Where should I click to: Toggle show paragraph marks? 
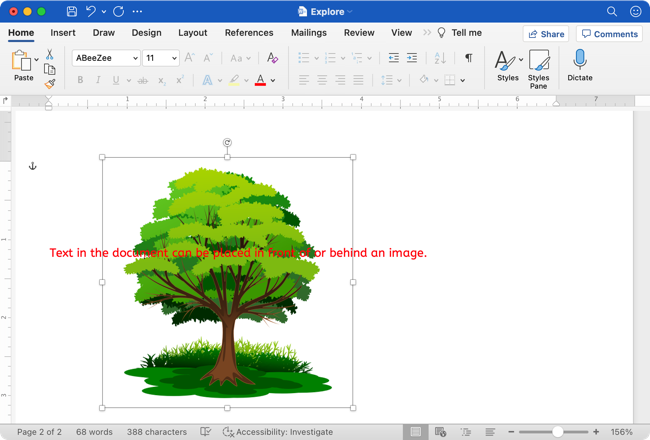[x=468, y=59]
